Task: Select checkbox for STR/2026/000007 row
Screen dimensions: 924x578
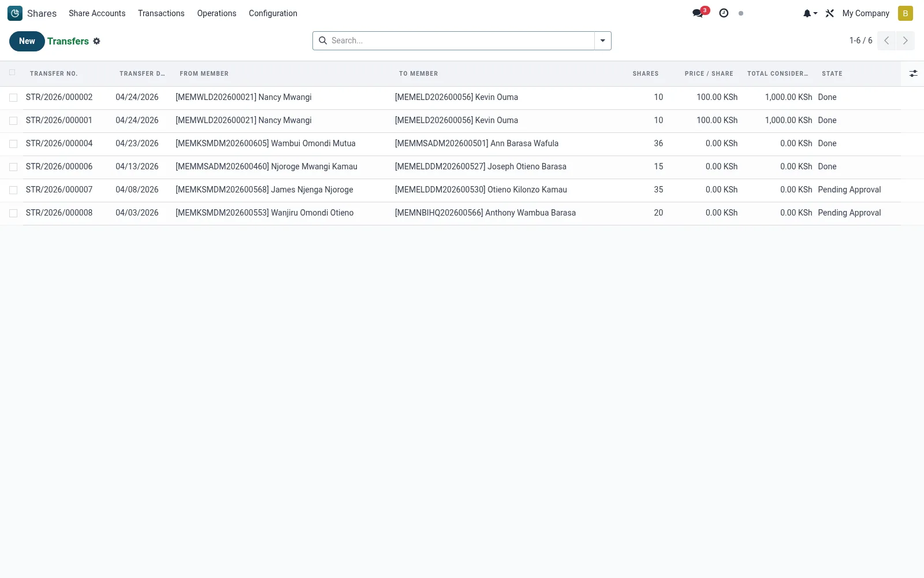Action: click(x=13, y=190)
